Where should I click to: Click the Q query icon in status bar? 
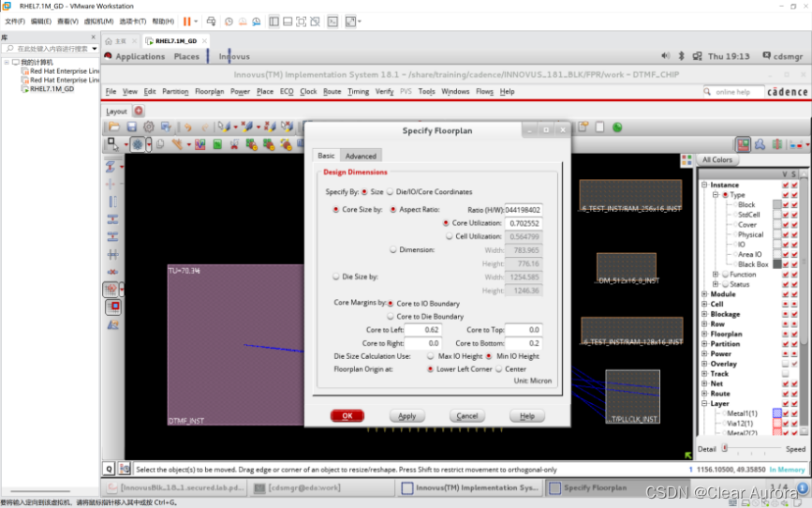tap(109, 470)
